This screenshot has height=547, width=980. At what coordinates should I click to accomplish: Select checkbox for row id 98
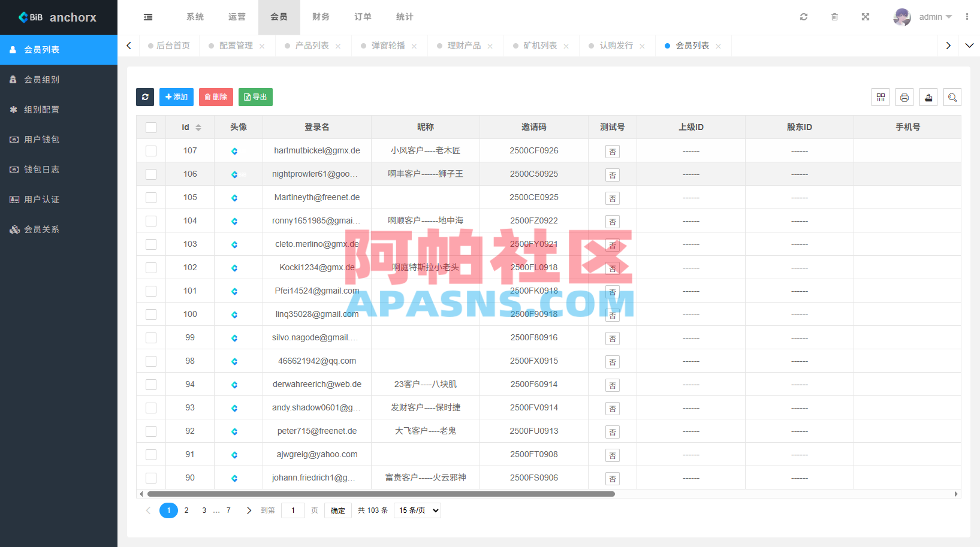coord(151,361)
